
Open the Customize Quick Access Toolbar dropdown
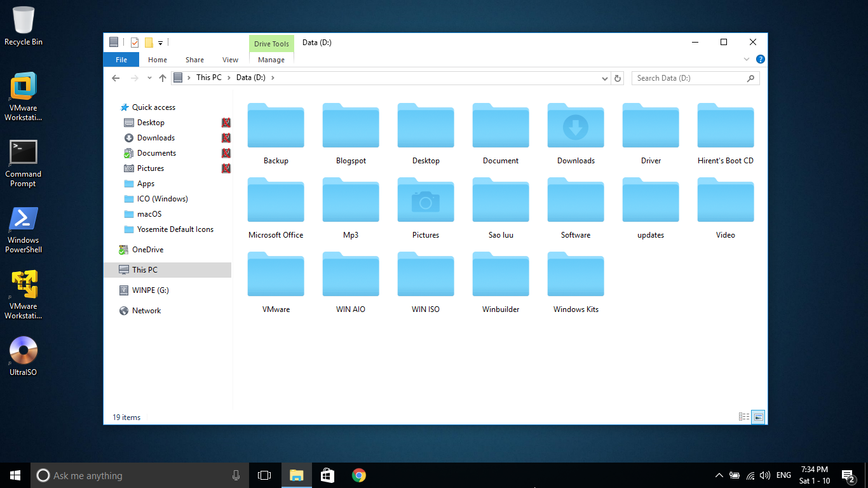[161, 42]
